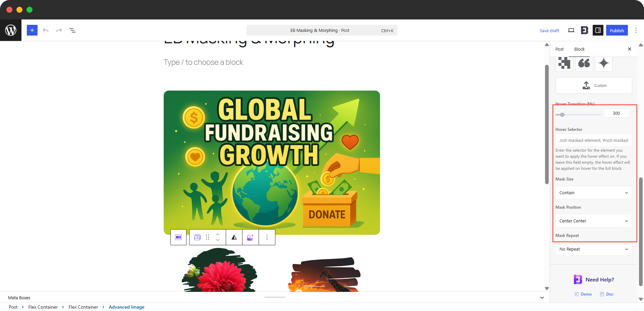Upload a Custom mask shape
Screen dimensions: 644x311
click(x=594, y=86)
